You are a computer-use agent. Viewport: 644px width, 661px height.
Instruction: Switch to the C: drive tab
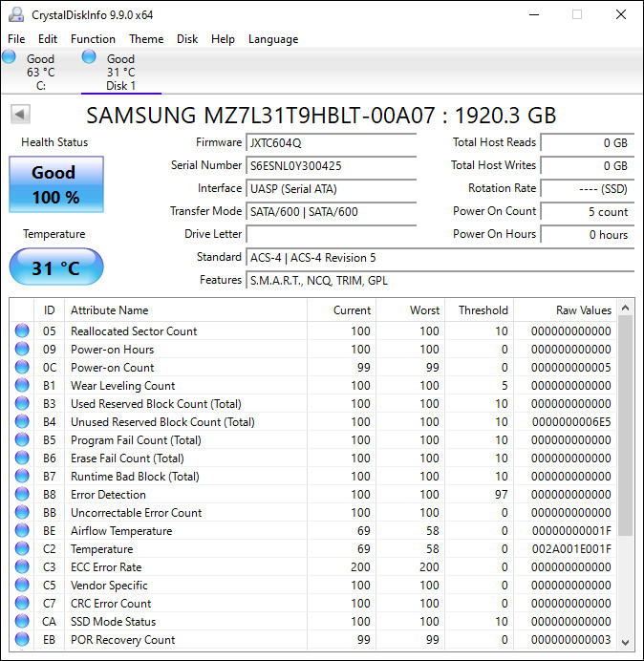(x=40, y=71)
